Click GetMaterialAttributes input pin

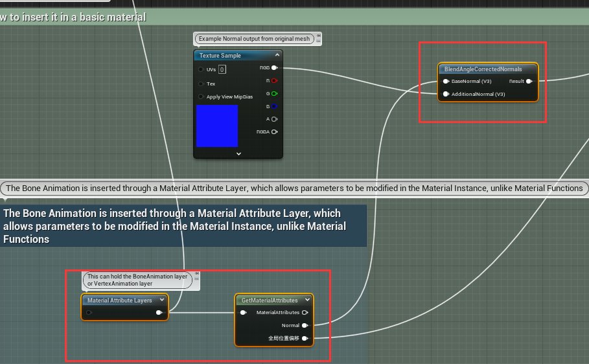tap(244, 313)
